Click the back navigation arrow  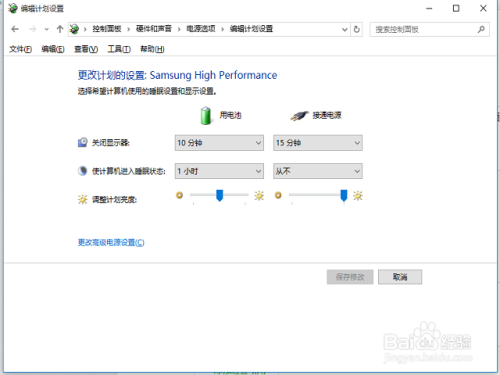click(x=15, y=29)
